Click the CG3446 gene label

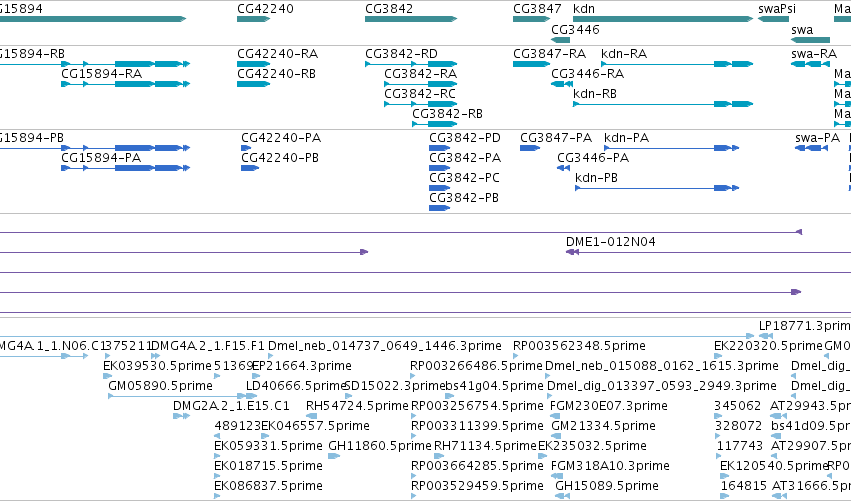[x=575, y=30]
